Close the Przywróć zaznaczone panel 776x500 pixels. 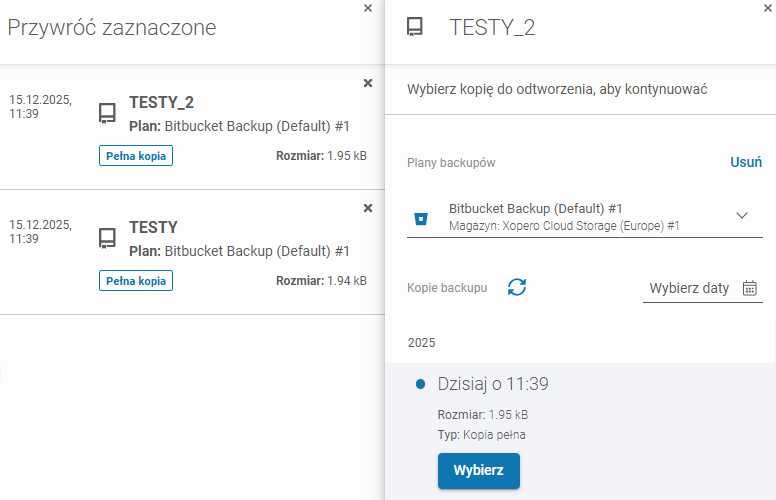point(367,8)
